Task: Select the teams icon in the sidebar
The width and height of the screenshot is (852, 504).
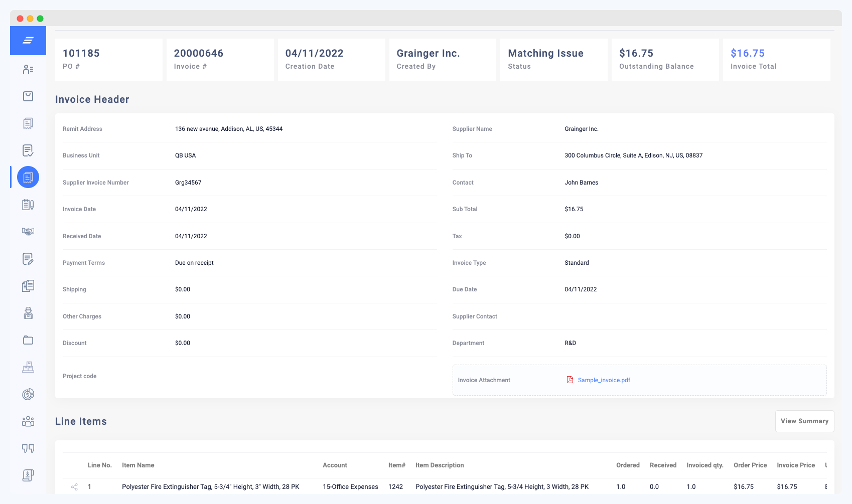Action: pos(28,421)
